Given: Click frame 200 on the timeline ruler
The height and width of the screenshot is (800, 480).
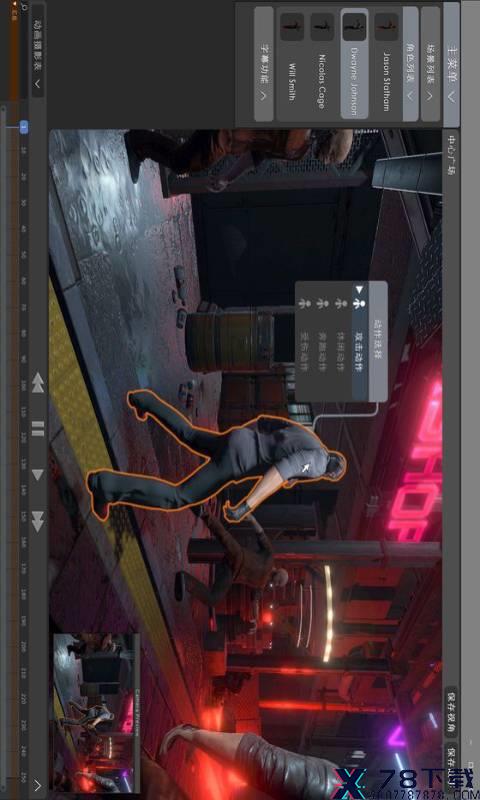Looking at the screenshot, I should (x=23, y=648).
